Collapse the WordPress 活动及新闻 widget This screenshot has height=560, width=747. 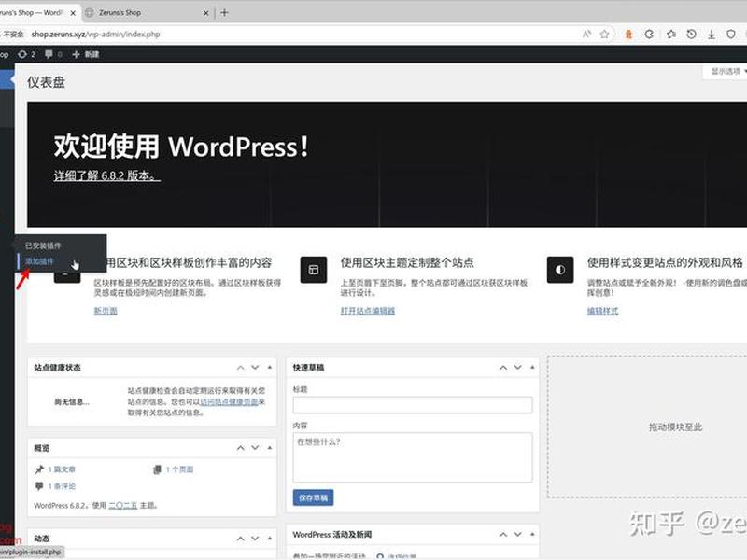tap(532, 535)
